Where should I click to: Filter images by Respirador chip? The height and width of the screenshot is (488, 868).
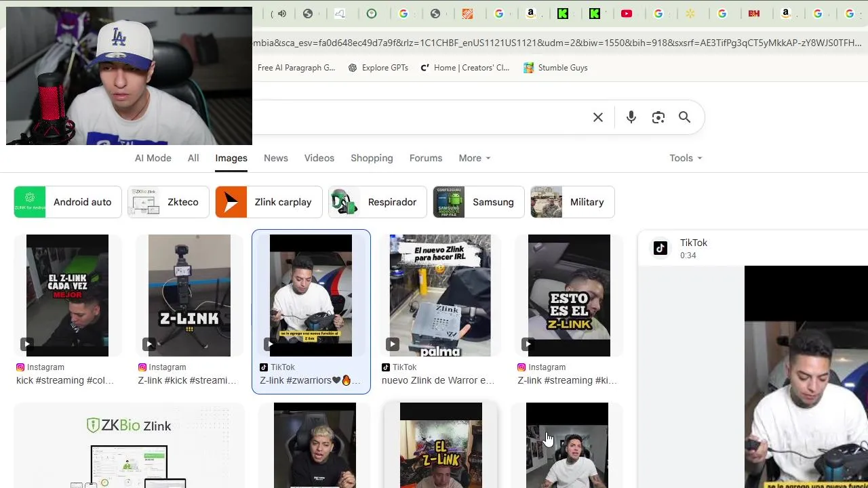(x=378, y=202)
